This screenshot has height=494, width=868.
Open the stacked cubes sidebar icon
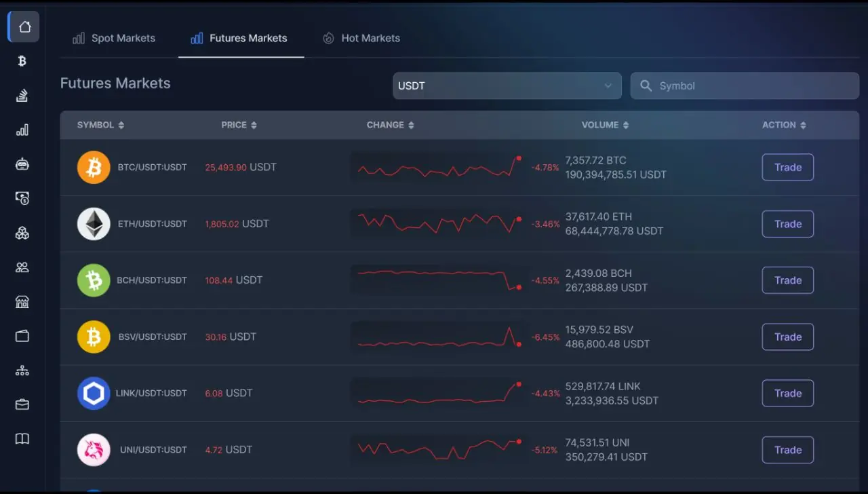point(22,233)
